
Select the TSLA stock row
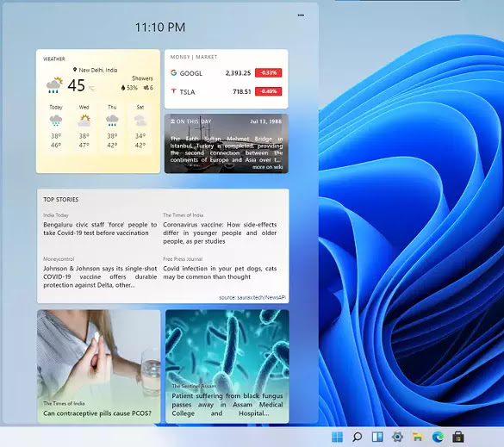(226, 91)
